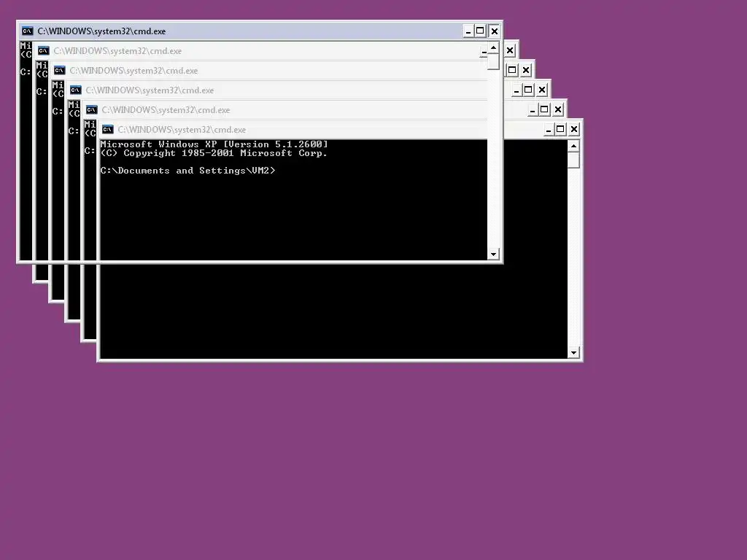The width and height of the screenshot is (747, 560).
Task: Click the scrollbar thumb of the sixth cmd window
Action: 573,160
